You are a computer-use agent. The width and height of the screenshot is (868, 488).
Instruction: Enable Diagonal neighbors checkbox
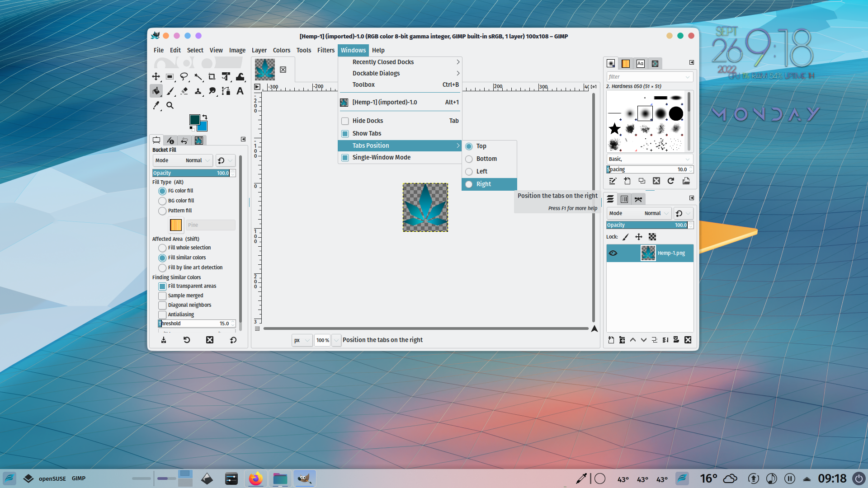point(162,305)
